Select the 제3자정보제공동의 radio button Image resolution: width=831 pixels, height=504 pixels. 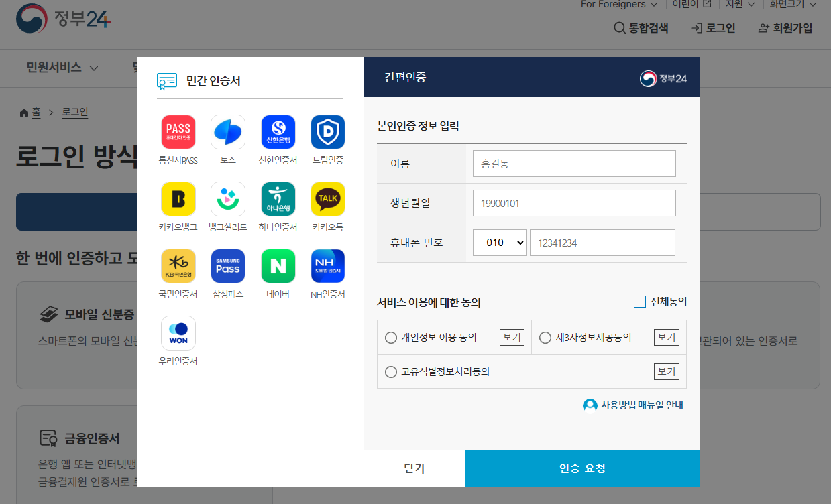click(x=545, y=338)
